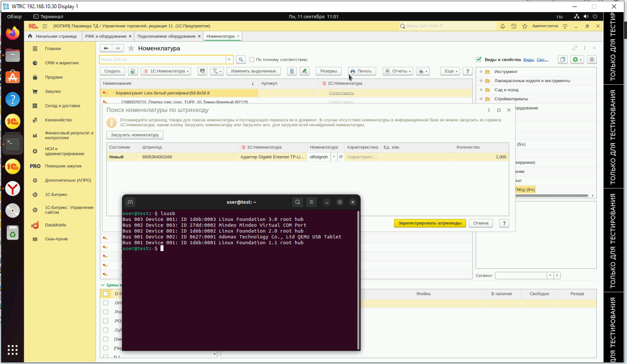Open the history clock icon

pyautogui.click(x=514, y=26)
